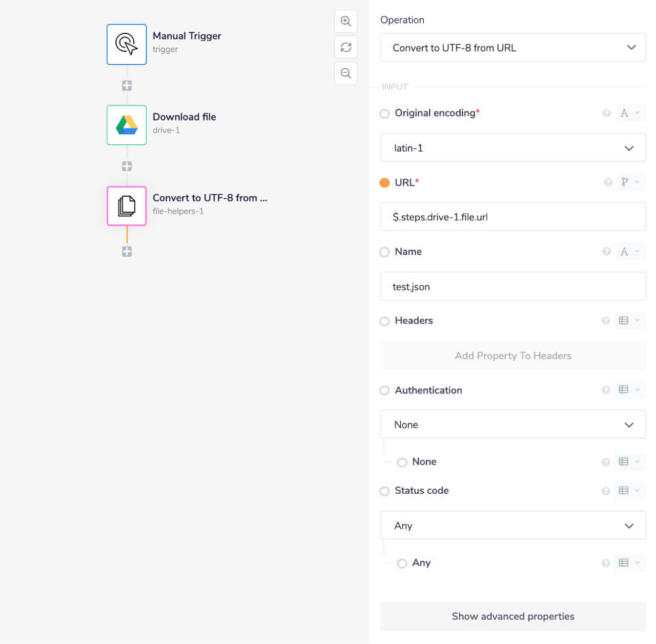Click the zoom out canvas icon
This screenshot has width=656, height=644.
(x=346, y=73)
